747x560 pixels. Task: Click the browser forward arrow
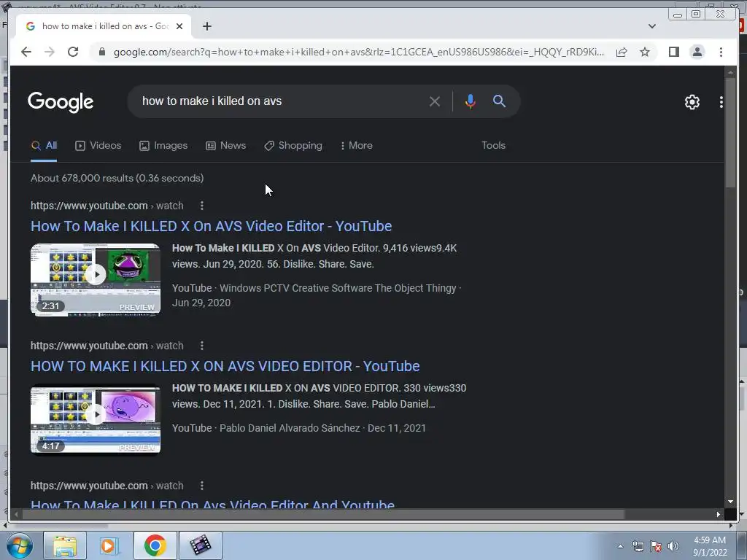click(x=50, y=52)
